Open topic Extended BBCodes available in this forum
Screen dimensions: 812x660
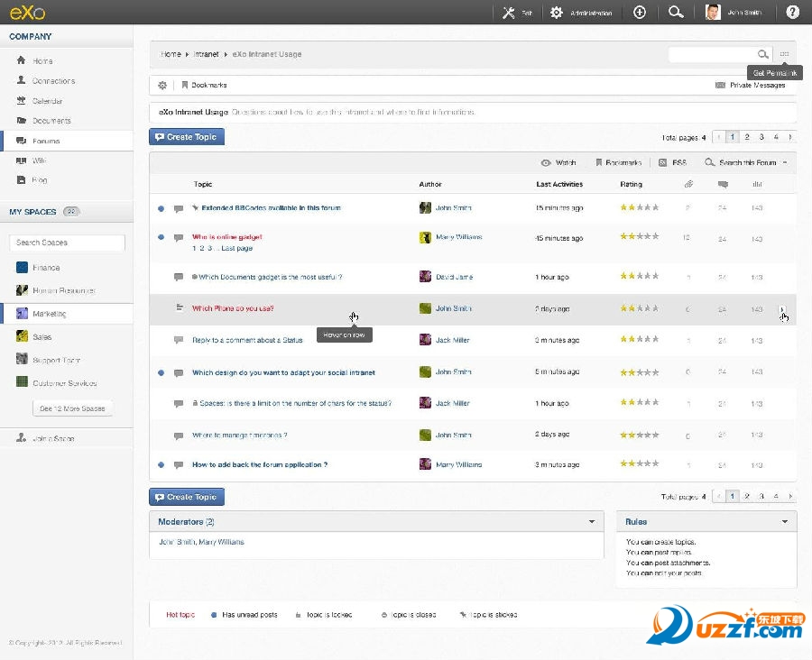click(271, 208)
